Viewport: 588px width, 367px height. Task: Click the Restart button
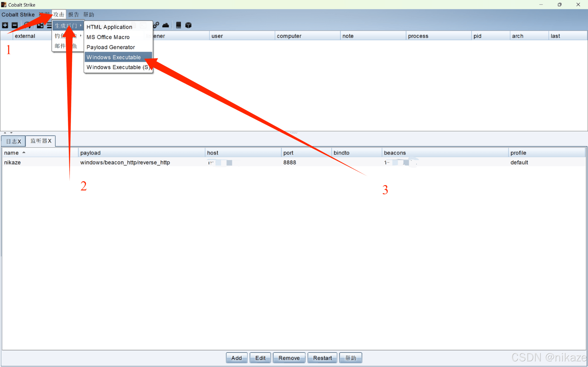click(x=322, y=358)
